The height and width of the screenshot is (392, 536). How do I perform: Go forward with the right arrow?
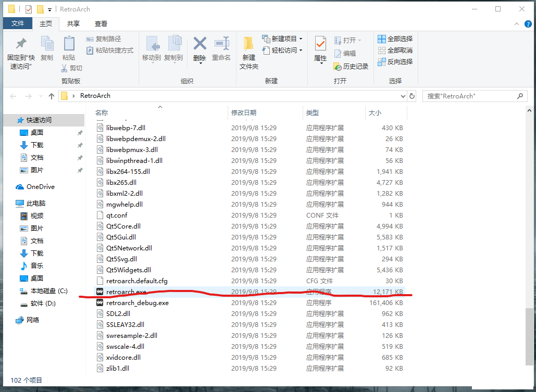[x=28, y=96]
